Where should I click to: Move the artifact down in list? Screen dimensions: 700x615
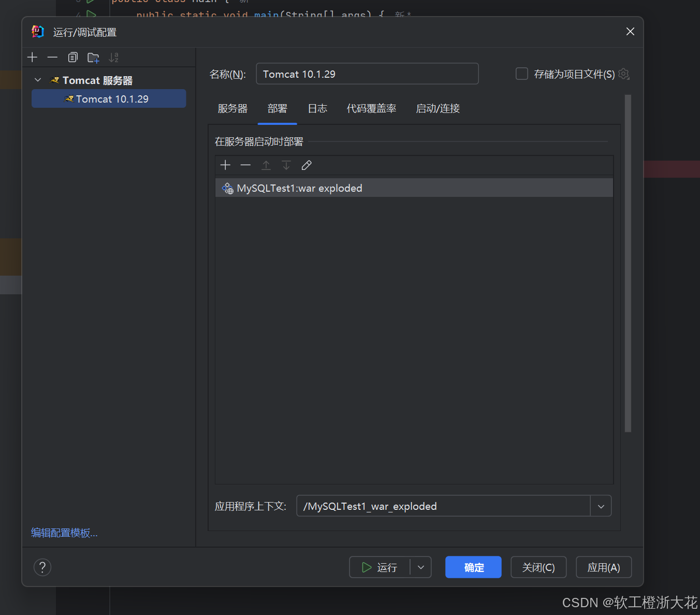pyautogui.click(x=286, y=165)
